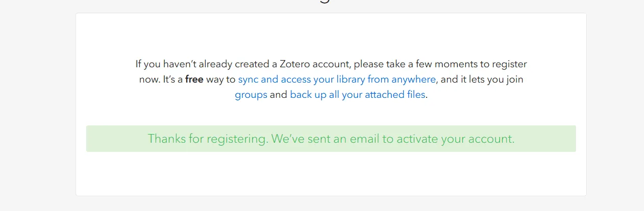Open the sync and access your library link

click(x=337, y=80)
